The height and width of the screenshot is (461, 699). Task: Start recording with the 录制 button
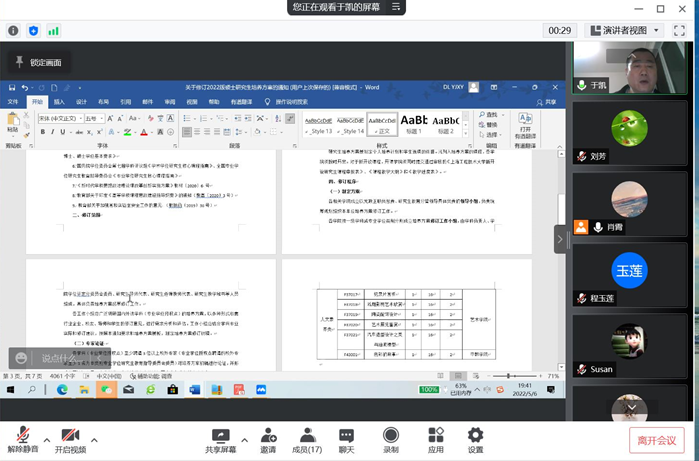[x=390, y=440]
